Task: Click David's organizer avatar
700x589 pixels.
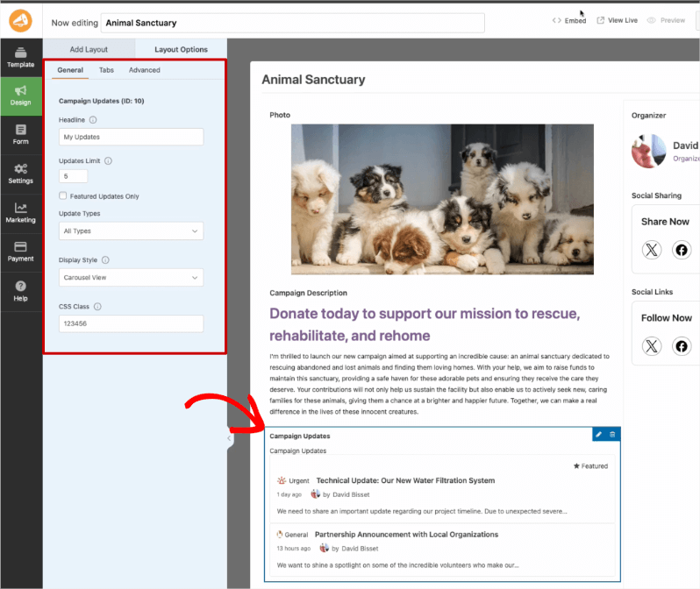Action: click(648, 152)
